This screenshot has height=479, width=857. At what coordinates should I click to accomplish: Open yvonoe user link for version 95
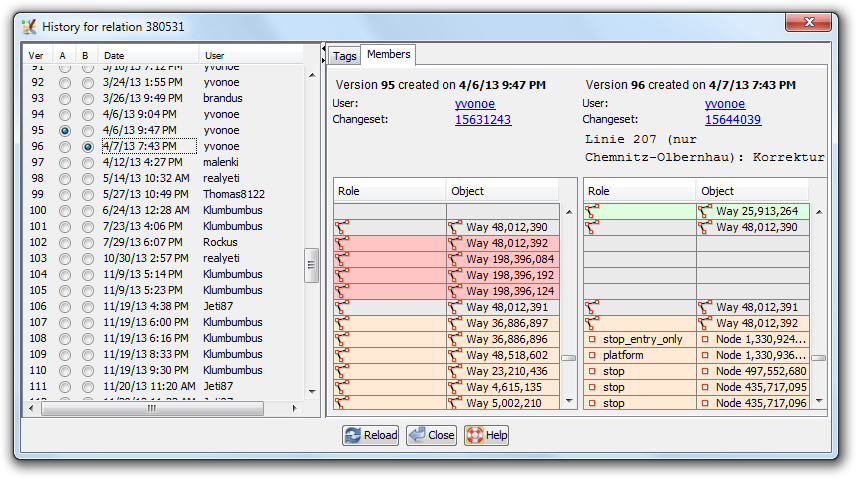(x=475, y=103)
